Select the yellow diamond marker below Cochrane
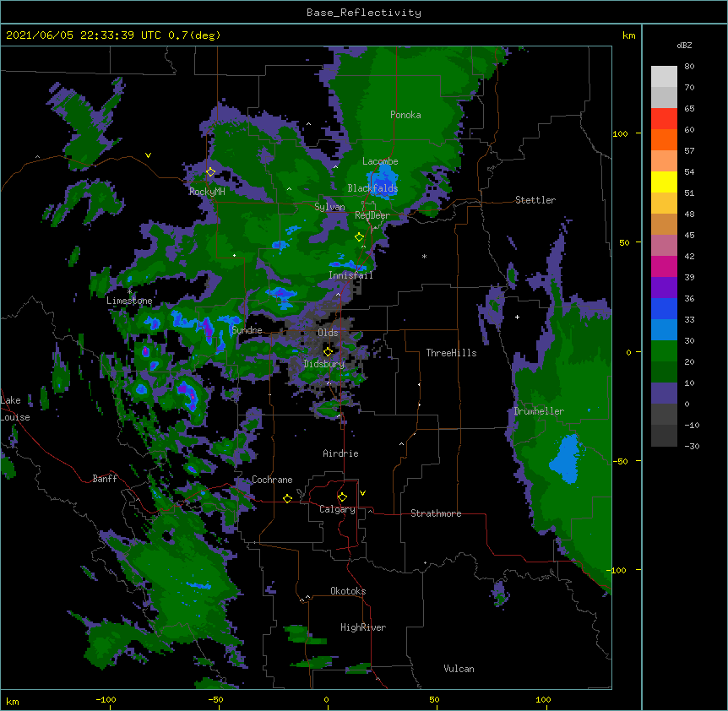728x711 pixels. pos(287,498)
